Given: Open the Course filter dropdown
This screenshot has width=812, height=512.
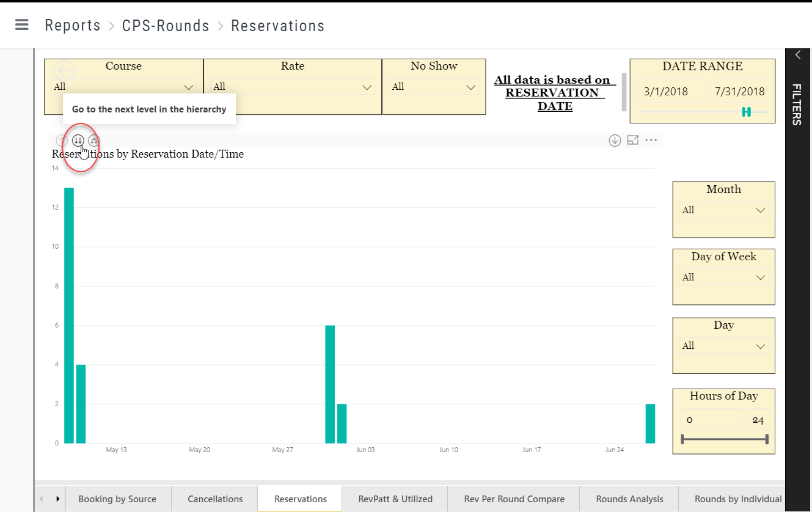Looking at the screenshot, I should 188,87.
